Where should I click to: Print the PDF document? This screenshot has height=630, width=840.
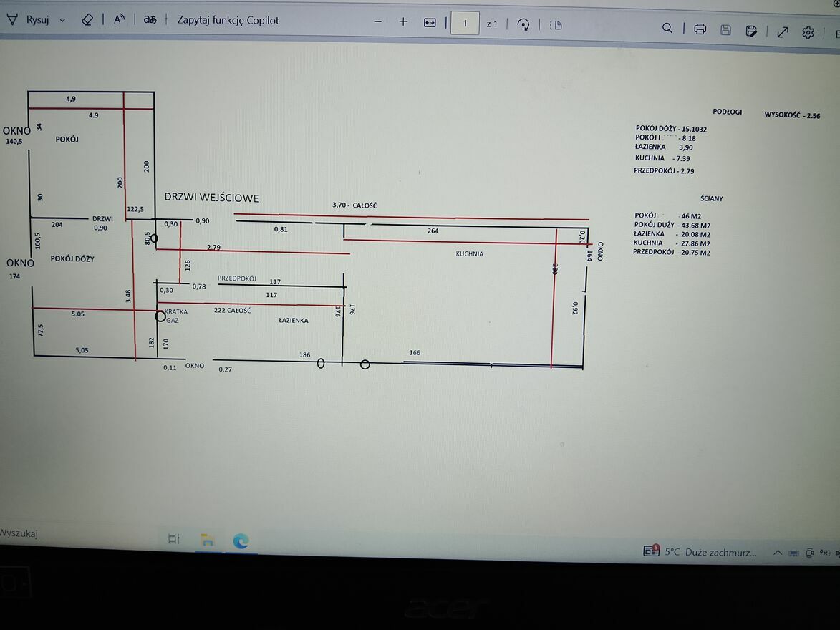[700, 29]
